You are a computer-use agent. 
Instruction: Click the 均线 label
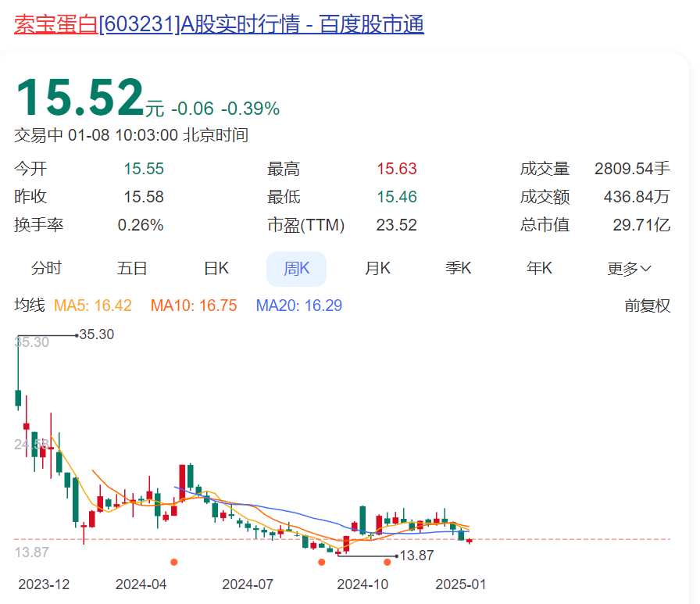pyautogui.click(x=30, y=306)
